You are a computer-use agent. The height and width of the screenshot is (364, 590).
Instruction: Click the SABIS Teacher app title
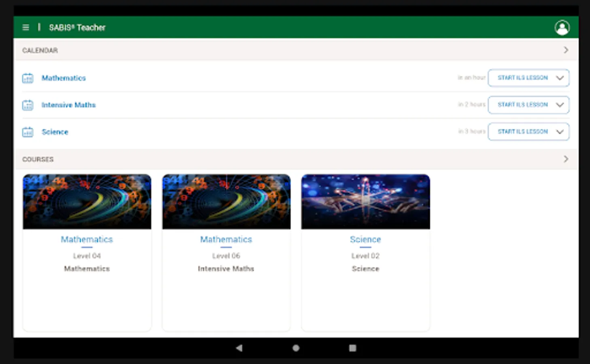click(77, 28)
